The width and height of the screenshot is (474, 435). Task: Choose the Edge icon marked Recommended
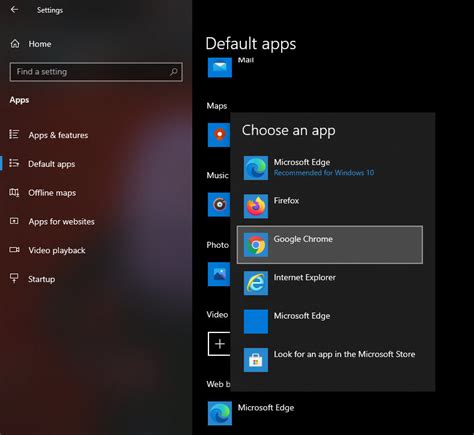click(x=256, y=168)
